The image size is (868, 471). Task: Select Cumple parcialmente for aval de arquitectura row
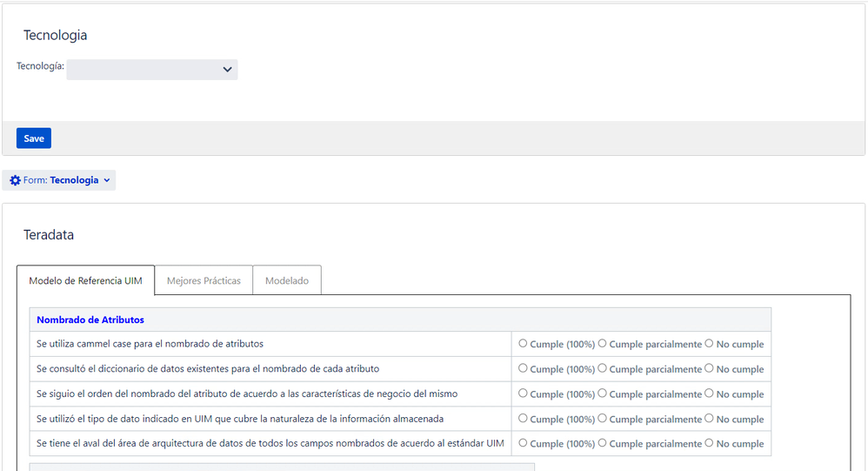[x=602, y=443]
